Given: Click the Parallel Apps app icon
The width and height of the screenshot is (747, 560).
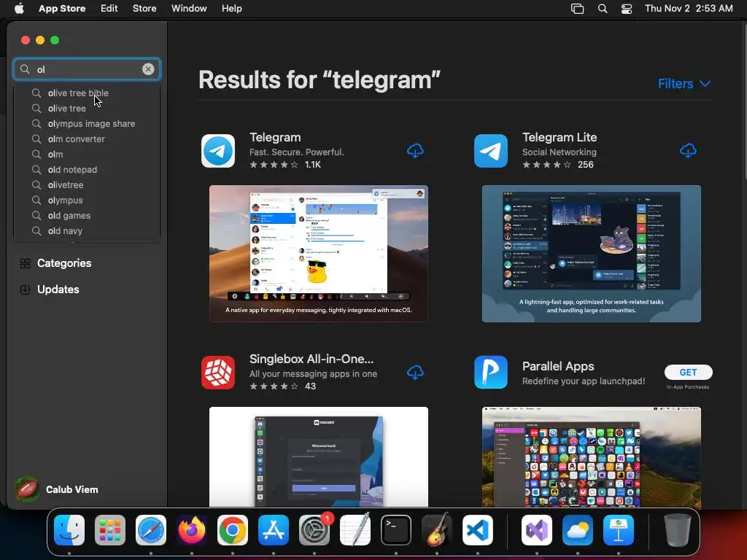Looking at the screenshot, I should click(x=491, y=373).
